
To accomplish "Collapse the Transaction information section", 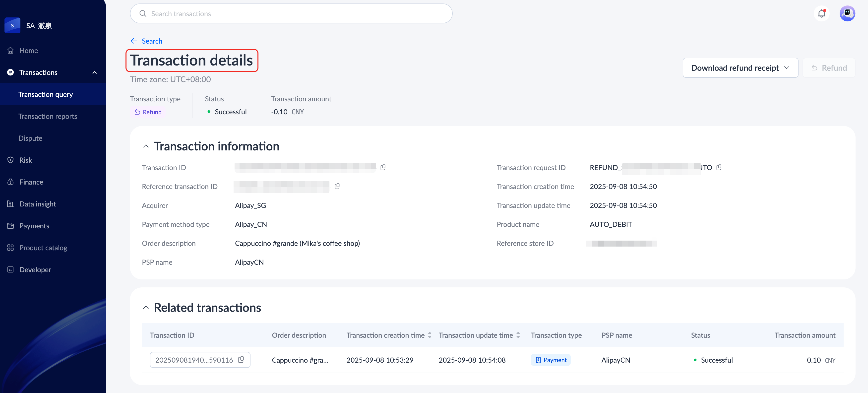I will click(146, 146).
